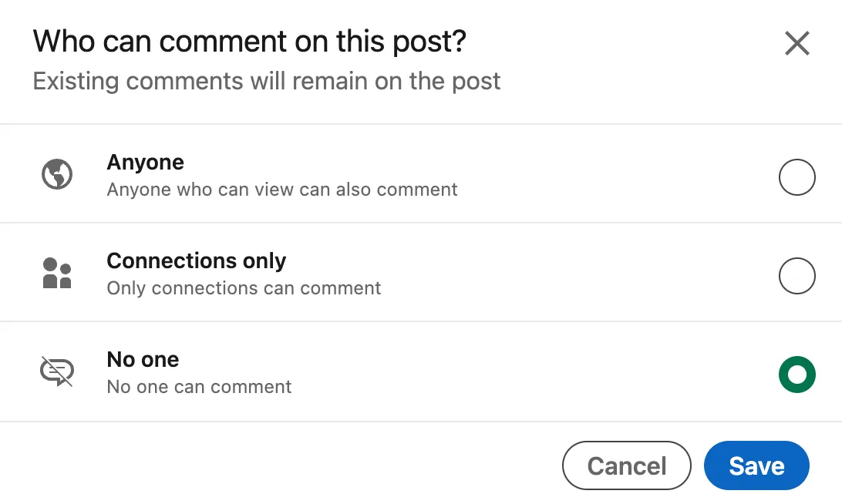Click the 'Who can comment on this post?' heading
842x504 pixels.
point(249,41)
